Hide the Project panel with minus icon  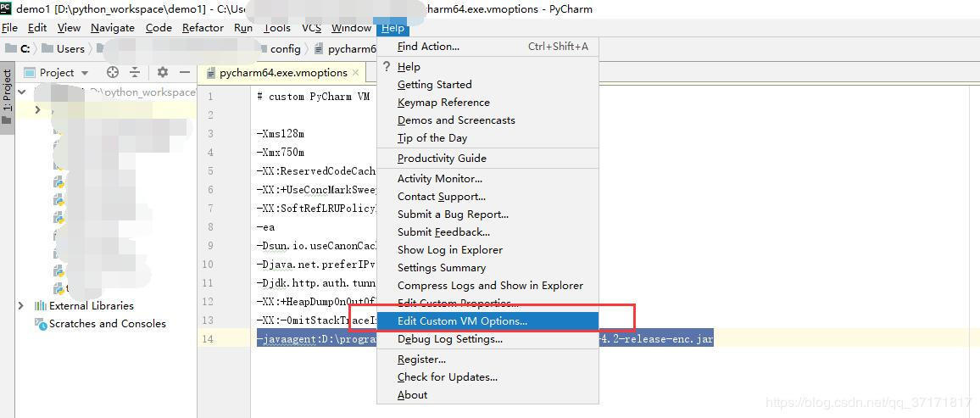click(184, 72)
